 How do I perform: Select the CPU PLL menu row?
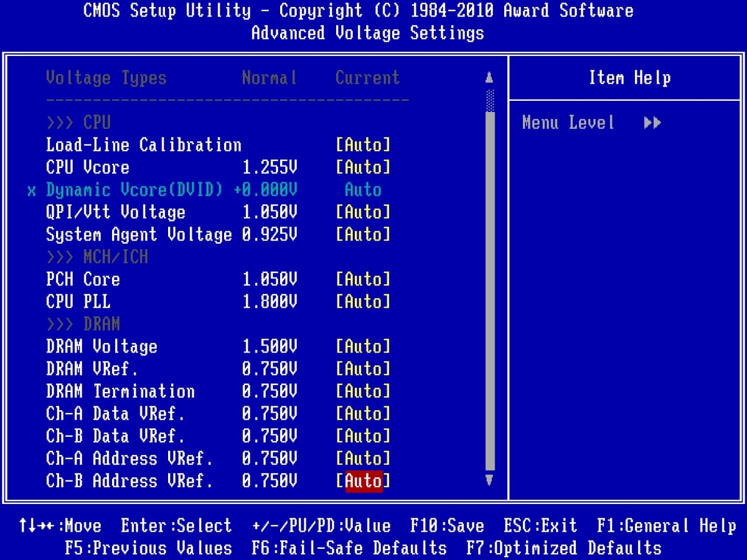[78, 302]
